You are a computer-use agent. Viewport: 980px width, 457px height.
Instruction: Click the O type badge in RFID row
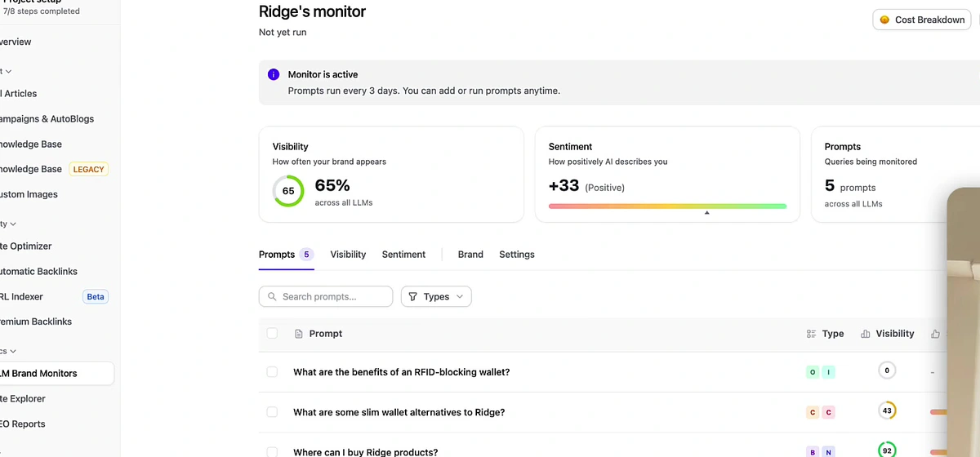point(812,372)
